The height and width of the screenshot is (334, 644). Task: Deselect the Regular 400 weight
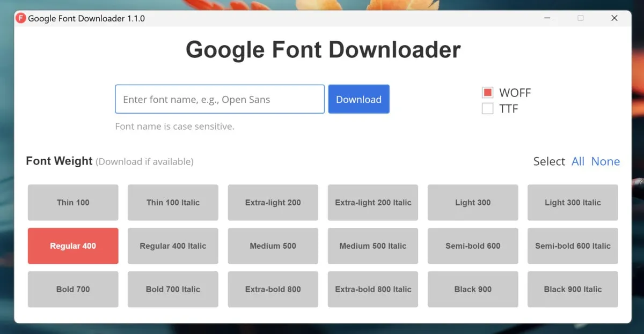[x=73, y=246]
